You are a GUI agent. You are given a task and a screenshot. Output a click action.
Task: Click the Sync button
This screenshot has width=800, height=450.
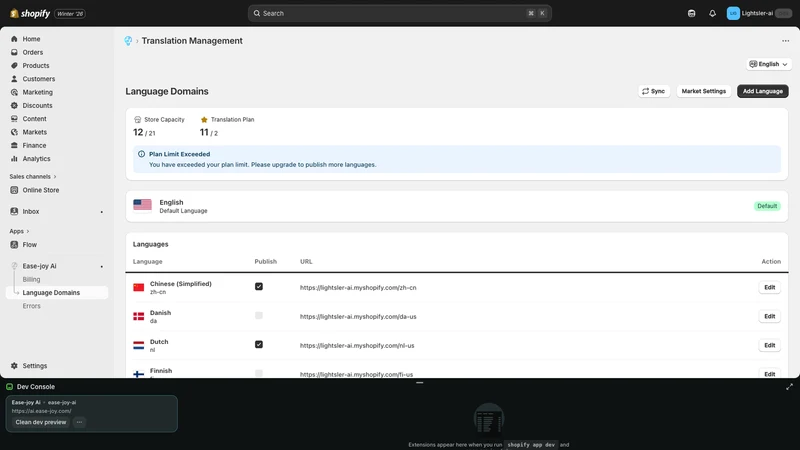(x=654, y=91)
